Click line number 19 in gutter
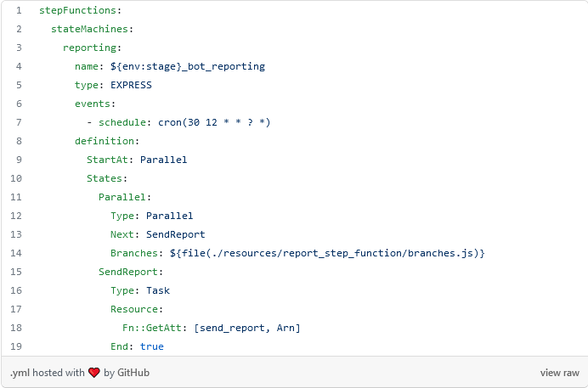 tap(16, 346)
